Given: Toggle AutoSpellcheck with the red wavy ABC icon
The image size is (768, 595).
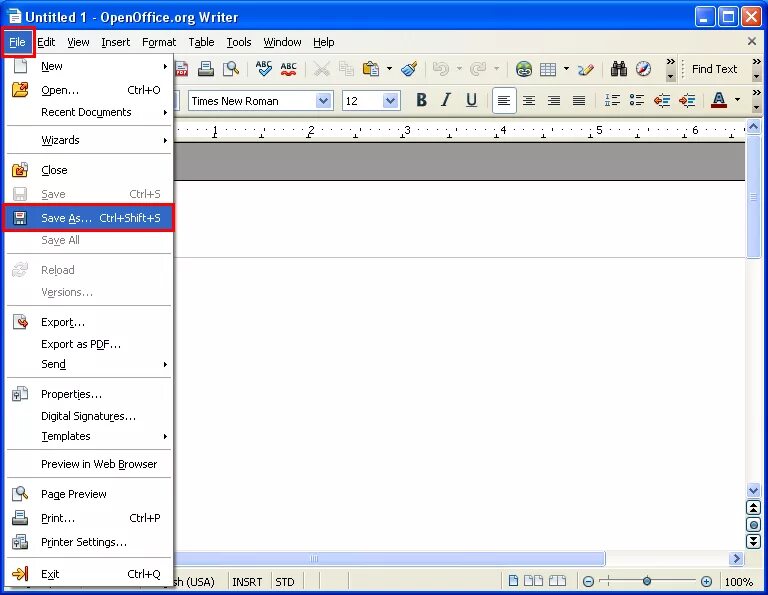Looking at the screenshot, I should pyautogui.click(x=288, y=69).
